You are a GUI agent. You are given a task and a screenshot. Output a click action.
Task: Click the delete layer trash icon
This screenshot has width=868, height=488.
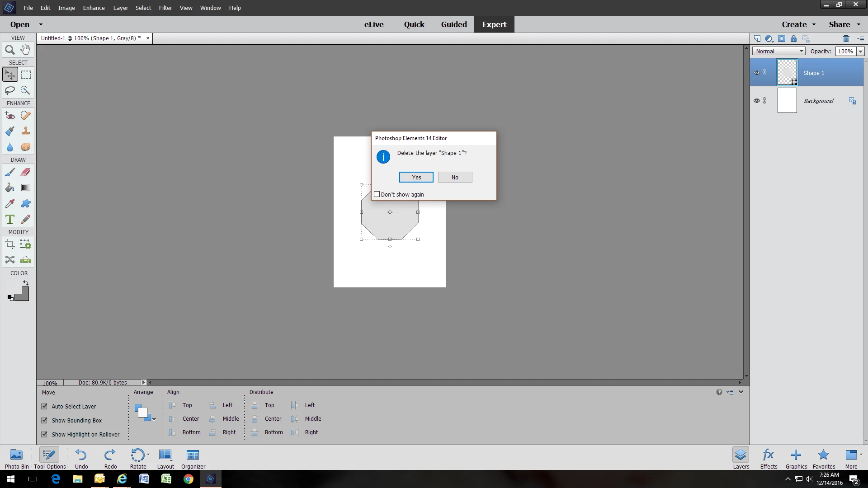[x=846, y=39]
